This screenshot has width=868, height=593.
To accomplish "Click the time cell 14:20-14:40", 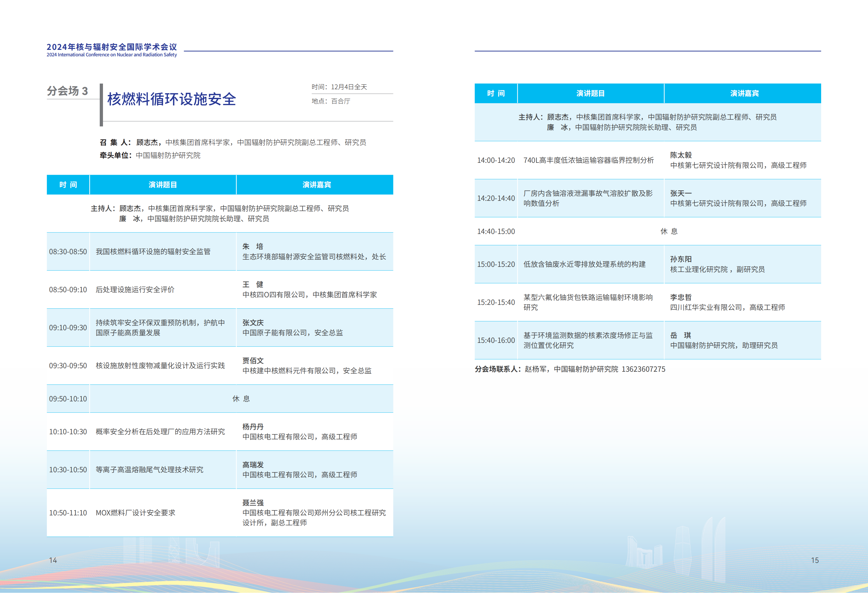I will 496,198.
